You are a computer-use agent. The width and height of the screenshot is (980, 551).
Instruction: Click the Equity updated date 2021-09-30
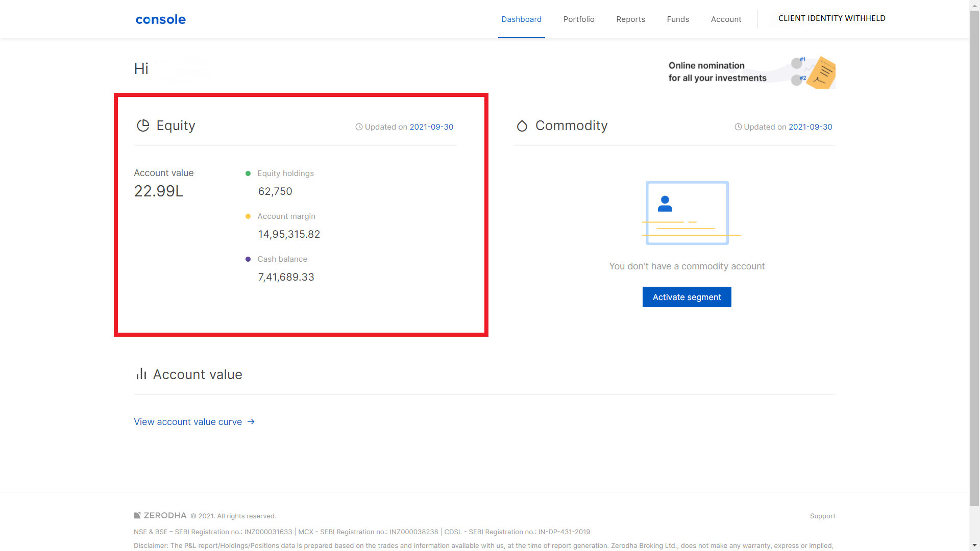[x=431, y=127]
